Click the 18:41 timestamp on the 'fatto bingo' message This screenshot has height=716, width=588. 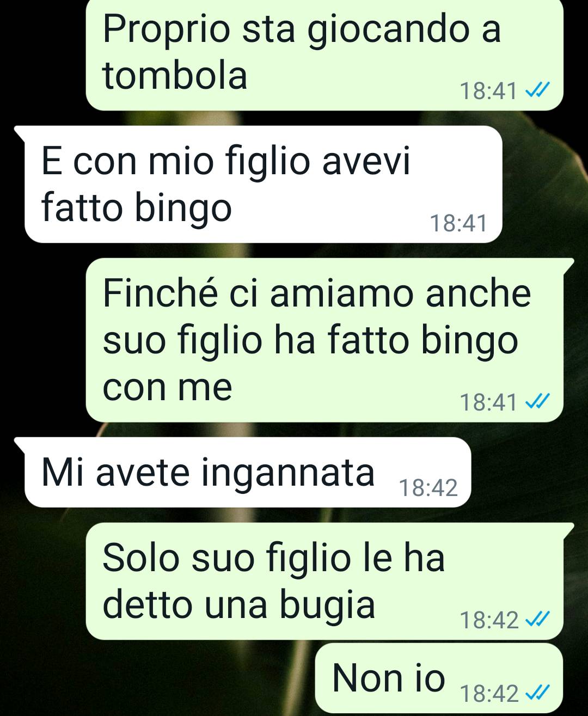click(458, 223)
